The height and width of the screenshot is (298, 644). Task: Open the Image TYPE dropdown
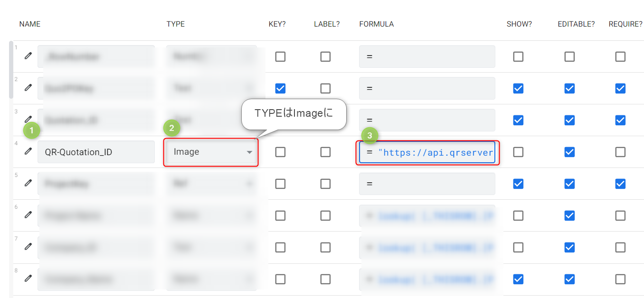tap(211, 152)
